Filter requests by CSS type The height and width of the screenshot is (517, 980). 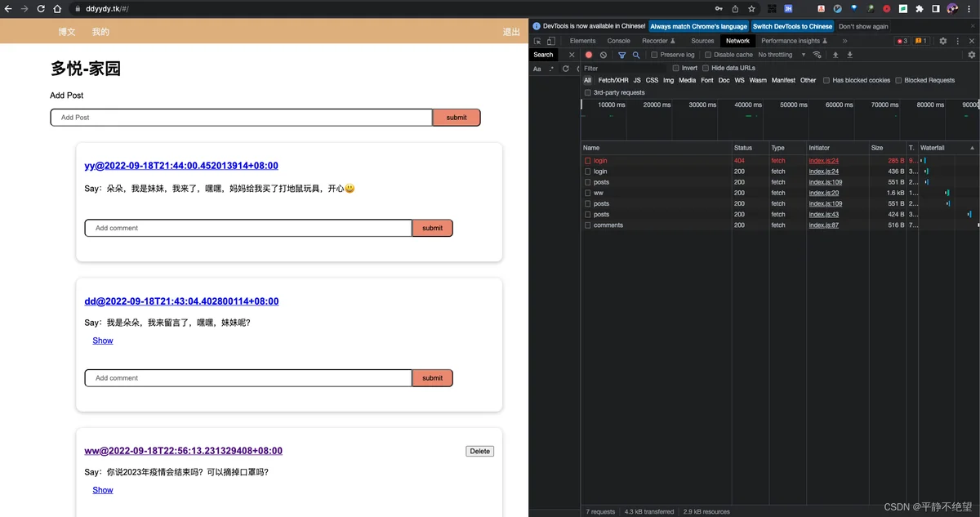pyautogui.click(x=652, y=81)
